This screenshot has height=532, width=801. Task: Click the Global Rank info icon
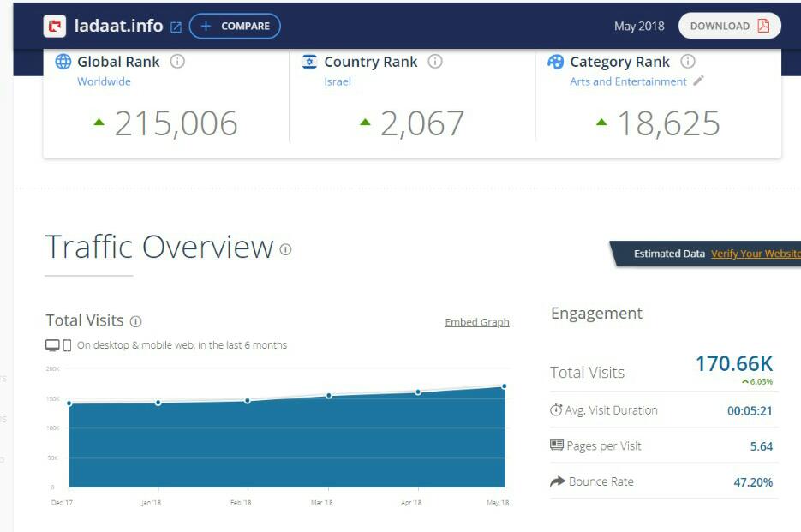pyautogui.click(x=177, y=62)
